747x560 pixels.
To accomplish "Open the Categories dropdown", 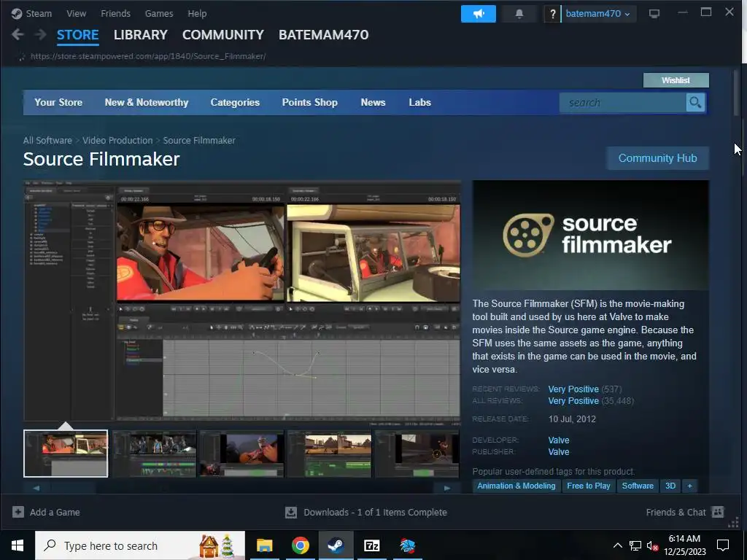I will pos(235,102).
